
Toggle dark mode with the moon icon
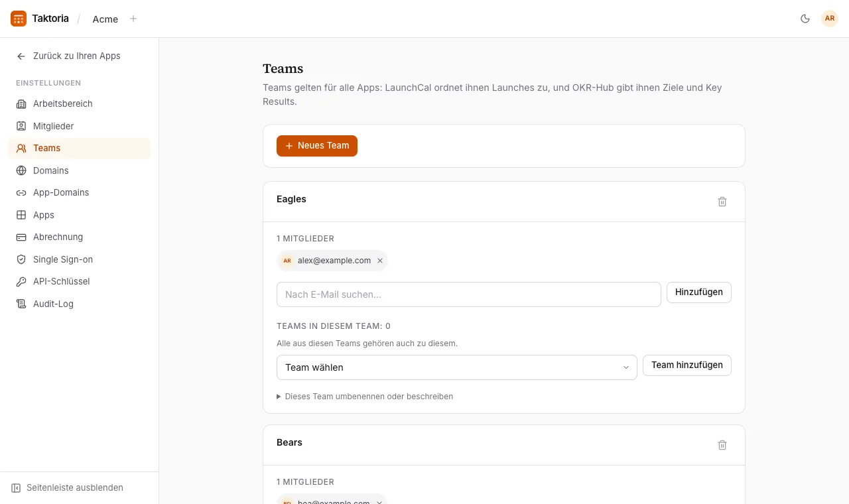pyautogui.click(x=805, y=19)
